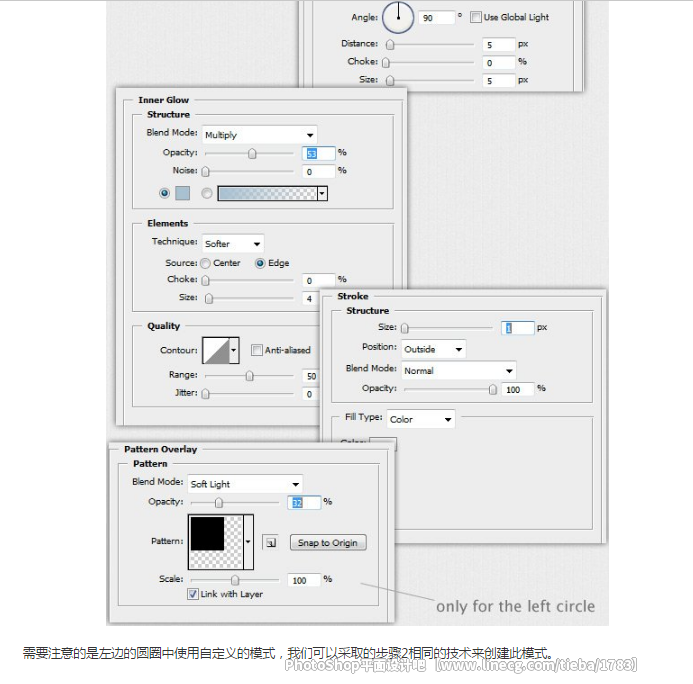Select the Edge source radio button
Screen dimensions: 693x684
[x=260, y=263]
